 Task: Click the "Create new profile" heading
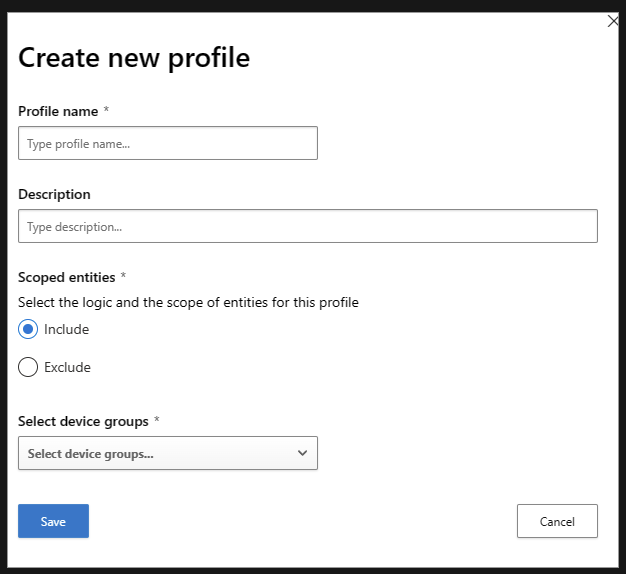pyautogui.click(x=134, y=58)
